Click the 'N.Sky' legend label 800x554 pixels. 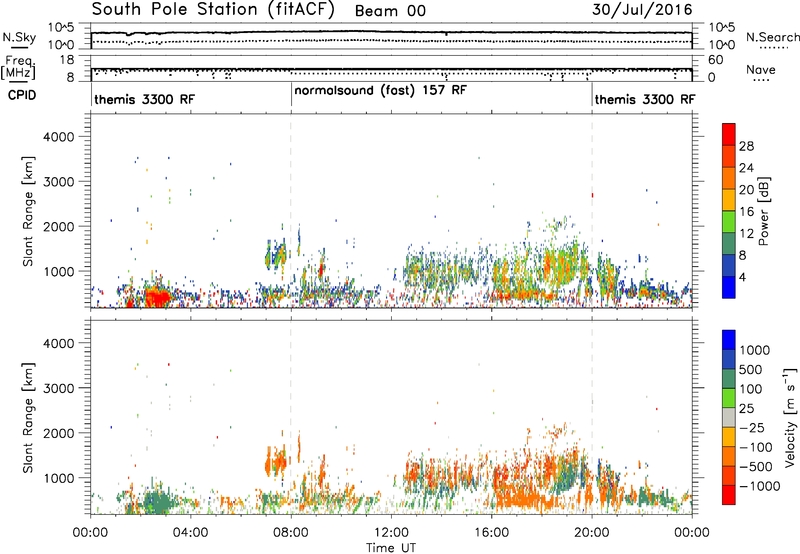click(19, 37)
